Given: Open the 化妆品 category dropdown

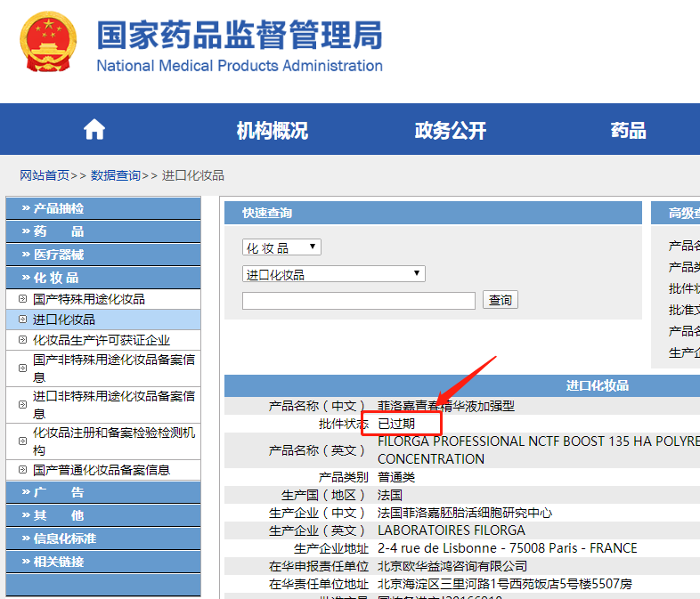Looking at the screenshot, I should coord(281,247).
